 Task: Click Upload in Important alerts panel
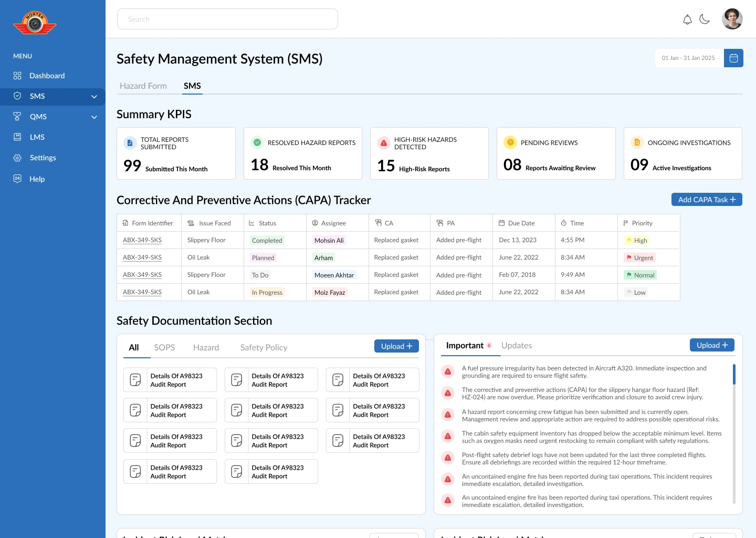pos(712,345)
